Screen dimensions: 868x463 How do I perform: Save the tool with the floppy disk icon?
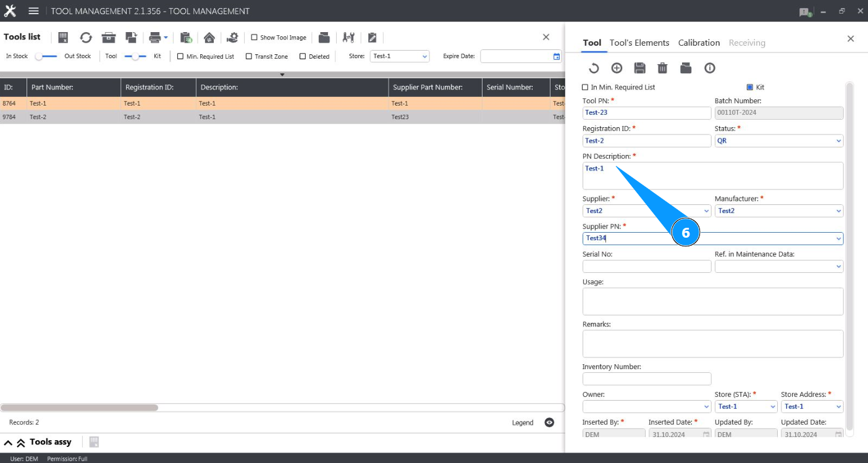click(639, 68)
